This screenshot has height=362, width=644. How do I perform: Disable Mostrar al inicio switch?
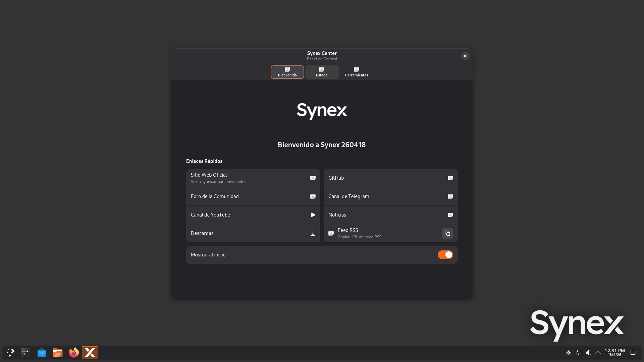[445, 255]
